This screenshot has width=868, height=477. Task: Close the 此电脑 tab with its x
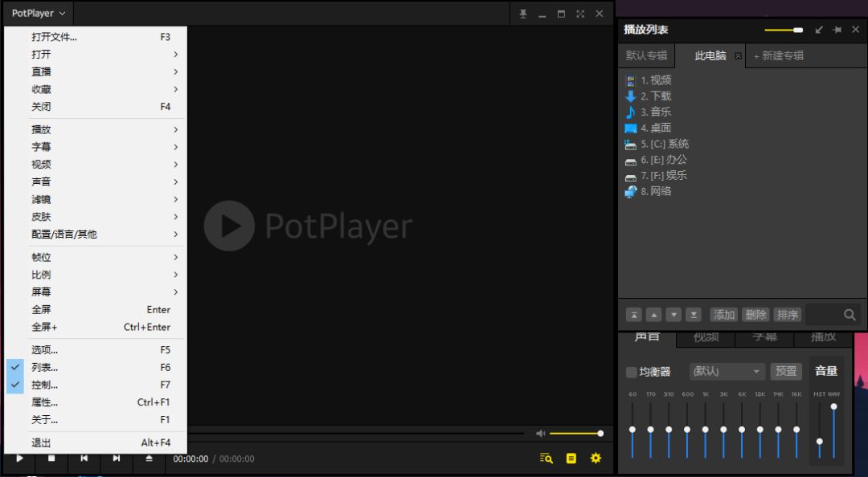738,56
